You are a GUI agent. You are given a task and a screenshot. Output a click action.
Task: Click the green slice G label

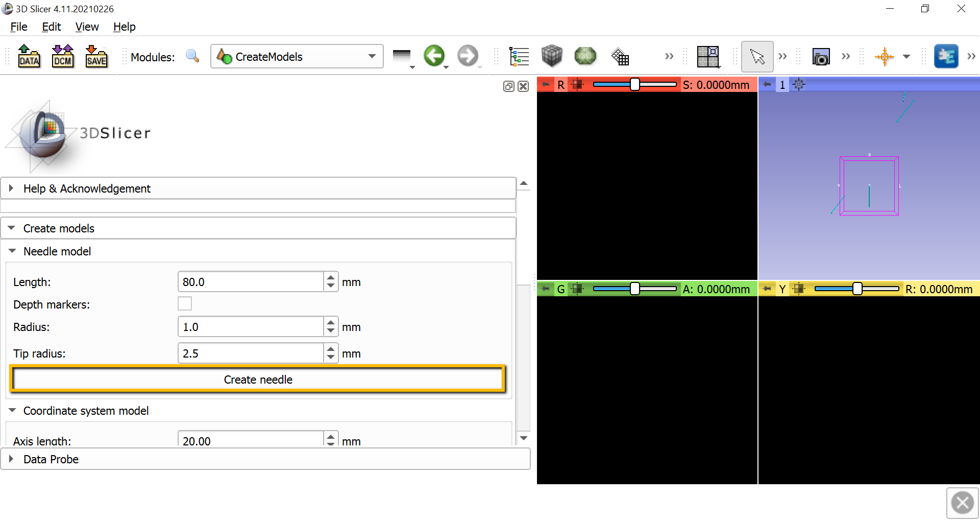(x=561, y=289)
